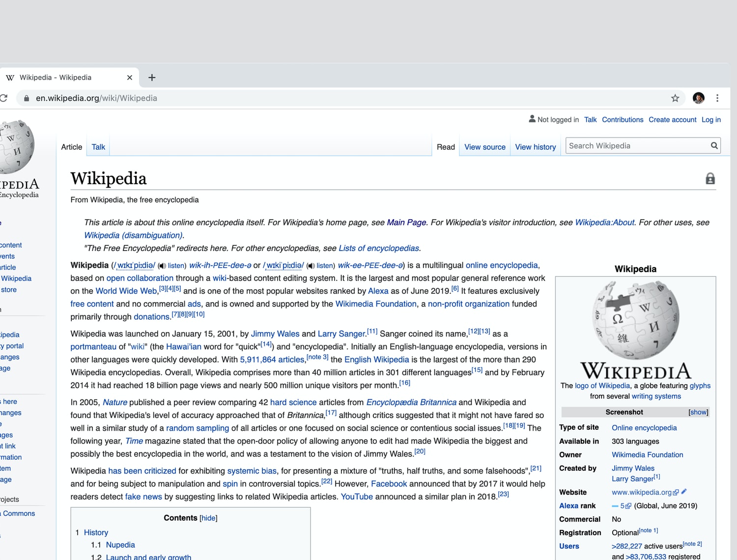Click the page protection padlock icon
This screenshot has width=737, height=560.
(x=710, y=179)
